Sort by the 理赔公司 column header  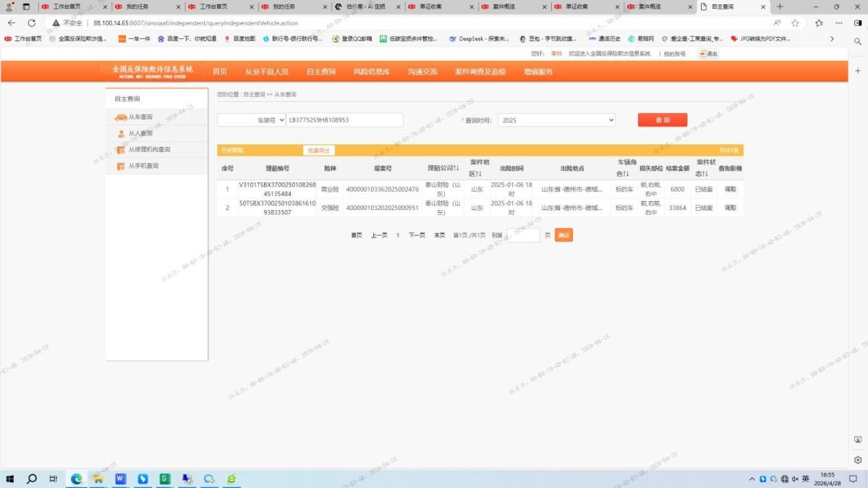(443, 168)
